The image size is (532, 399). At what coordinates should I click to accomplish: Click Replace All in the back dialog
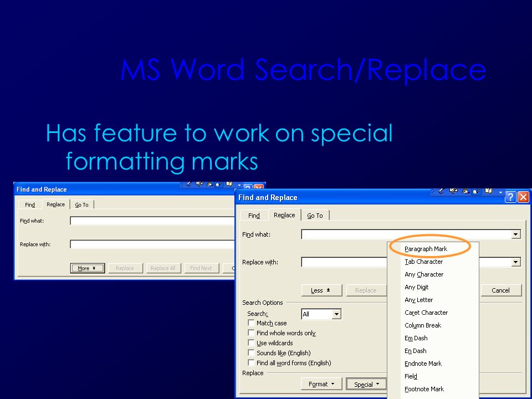coord(163,268)
